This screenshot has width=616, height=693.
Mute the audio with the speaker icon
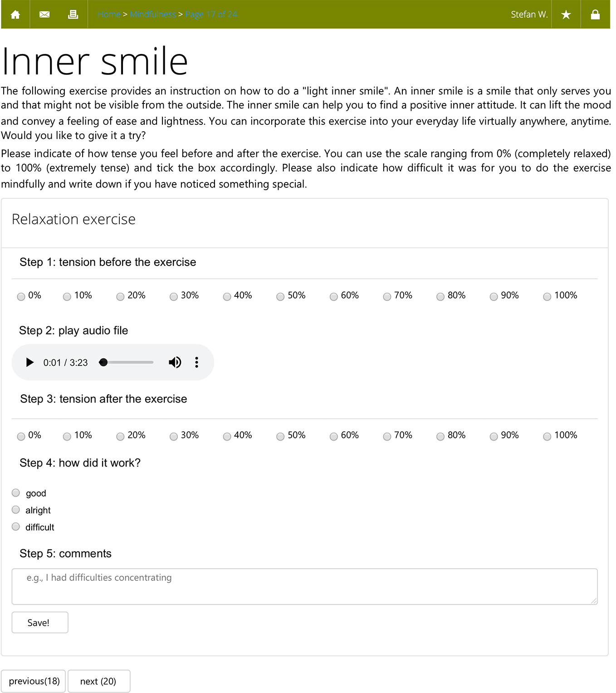[175, 362]
